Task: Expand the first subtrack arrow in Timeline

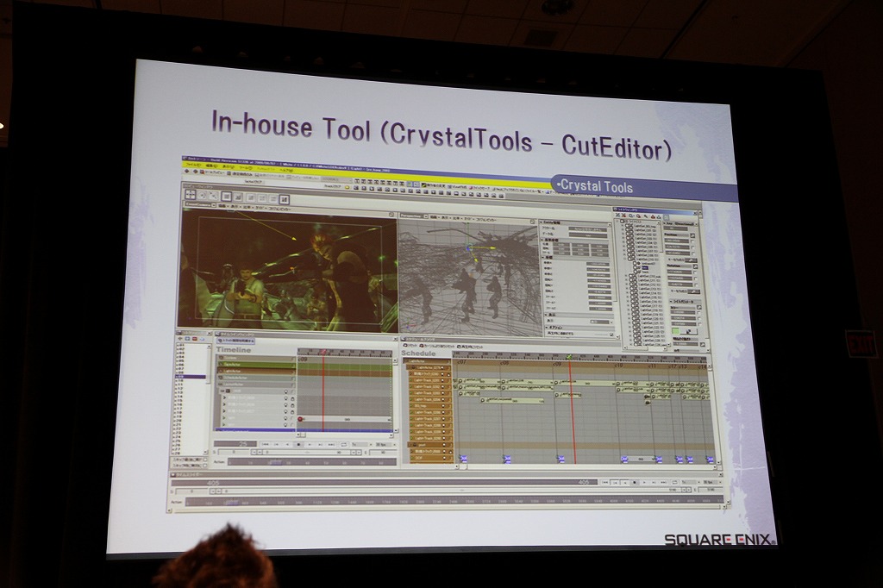Action: coord(224,397)
